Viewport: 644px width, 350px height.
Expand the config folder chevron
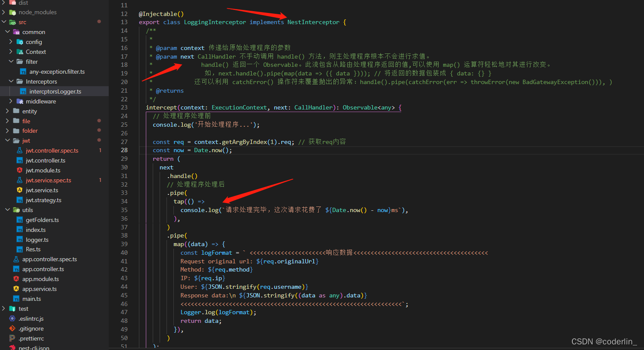(x=11, y=42)
